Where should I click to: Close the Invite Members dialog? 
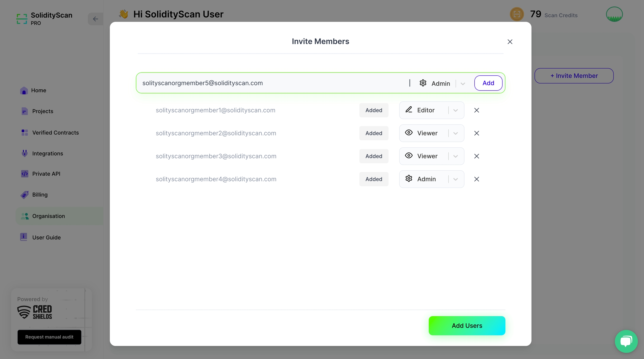click(x=510, y=42)
